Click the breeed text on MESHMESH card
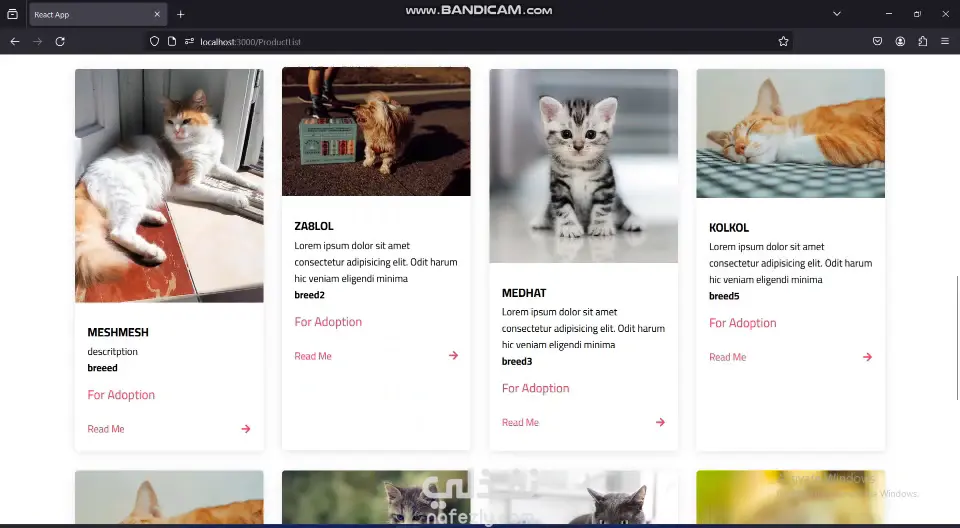Screen dimensions: 960x528 pos(102,368)
